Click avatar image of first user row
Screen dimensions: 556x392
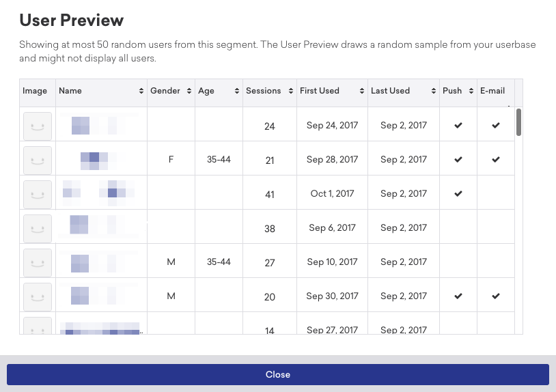pos(38,126)
